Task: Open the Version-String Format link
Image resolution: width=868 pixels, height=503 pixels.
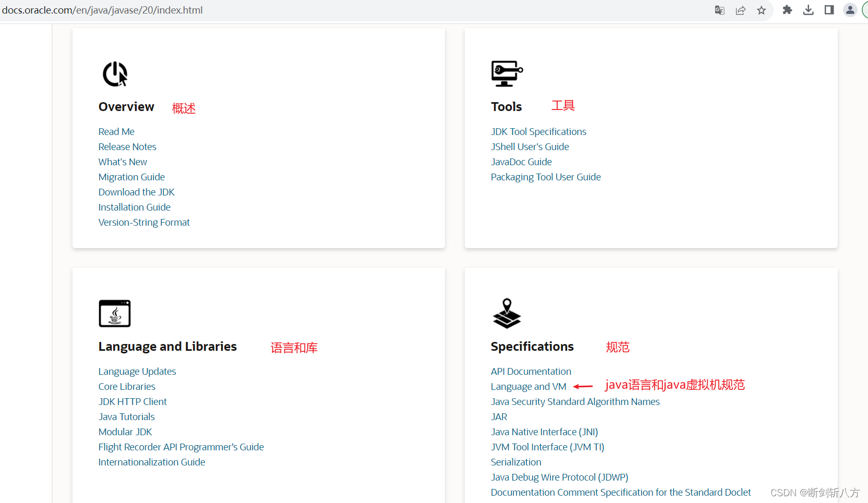Action: pyautogui.click(x=144, y=223)
